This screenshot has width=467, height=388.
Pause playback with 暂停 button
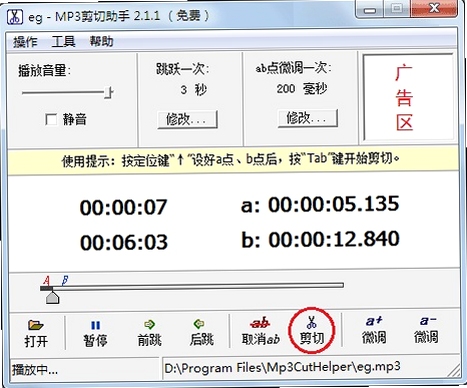[x=95, y=333]
